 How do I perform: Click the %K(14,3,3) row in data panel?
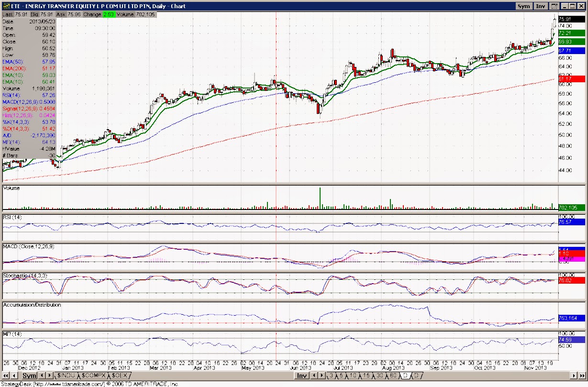point(29,122)
